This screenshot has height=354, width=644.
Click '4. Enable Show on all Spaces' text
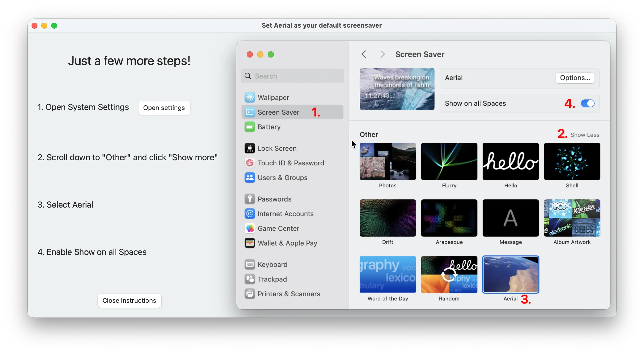pyautogui.click(x=92, y=252)
